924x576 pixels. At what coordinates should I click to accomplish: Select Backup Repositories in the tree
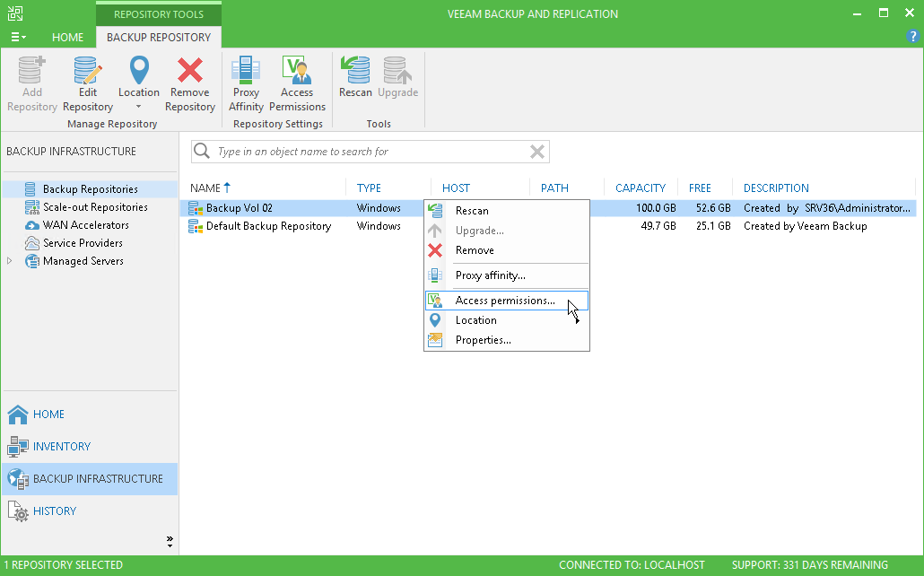(x=91, y=188)
